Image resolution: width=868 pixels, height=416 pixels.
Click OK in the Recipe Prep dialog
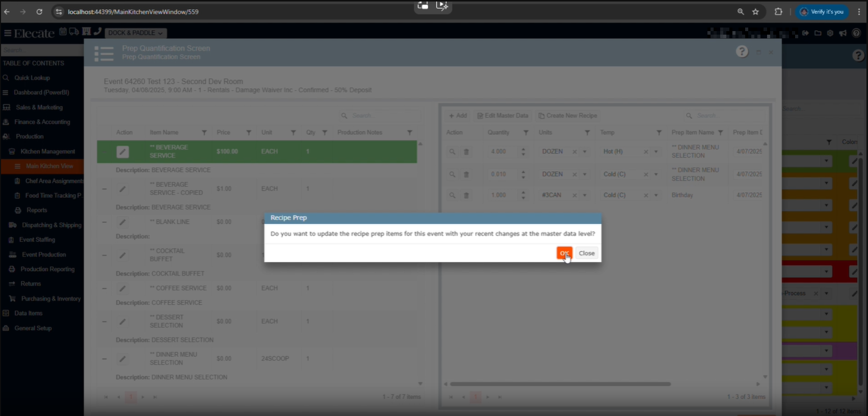(564, 253)
